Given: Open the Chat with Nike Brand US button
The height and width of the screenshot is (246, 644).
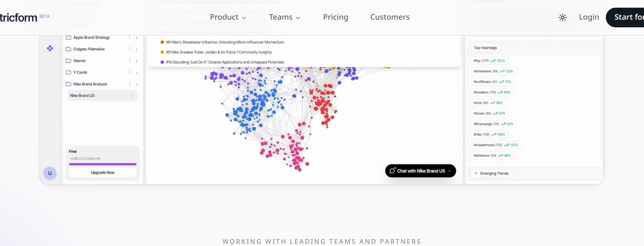Looking at the screenshot, I should (421, 171).
